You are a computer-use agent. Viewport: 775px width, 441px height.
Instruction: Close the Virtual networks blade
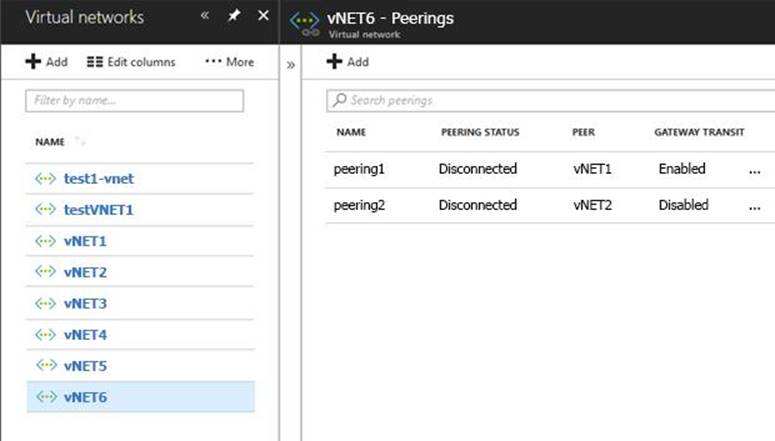pos(263,17)
